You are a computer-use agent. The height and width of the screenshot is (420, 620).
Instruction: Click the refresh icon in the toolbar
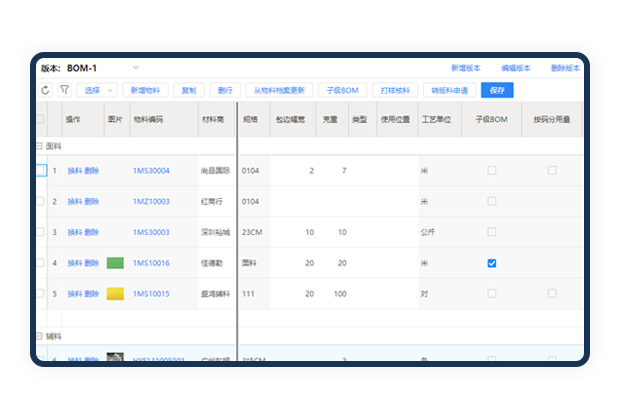[x=45, y=90]
